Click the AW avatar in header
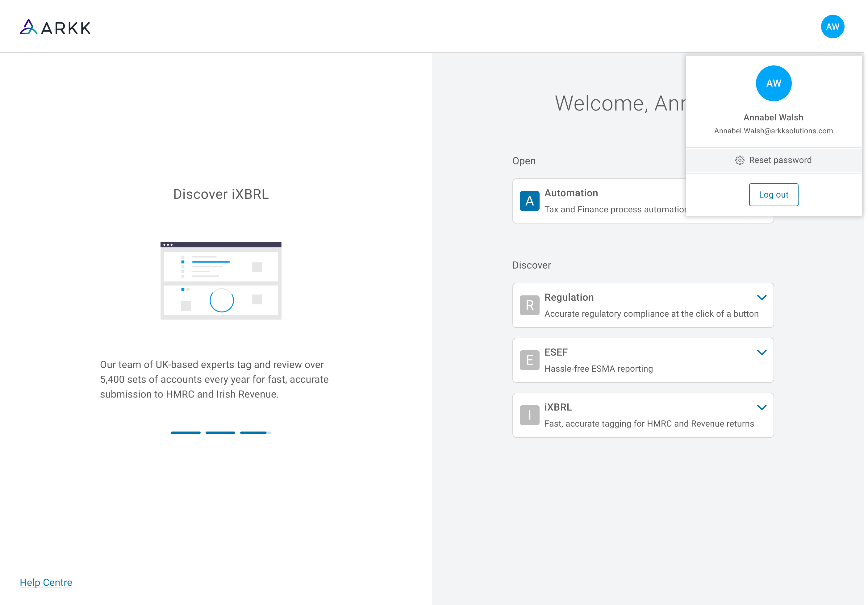This screenshot has width=868, height=605. [832, 27]
